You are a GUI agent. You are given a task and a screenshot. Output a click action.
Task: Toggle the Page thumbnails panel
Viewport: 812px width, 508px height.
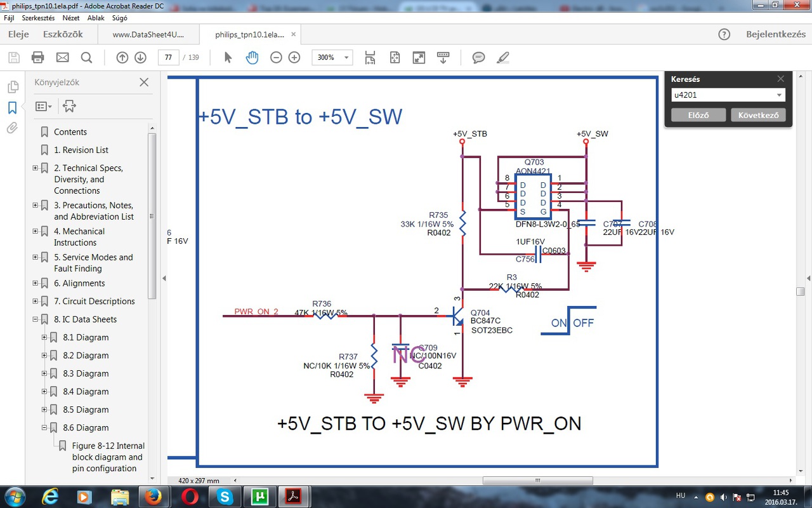click(x=12, y=87)
